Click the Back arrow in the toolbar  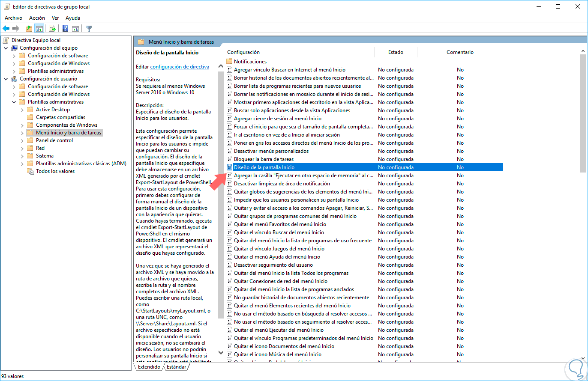[6, 29]
